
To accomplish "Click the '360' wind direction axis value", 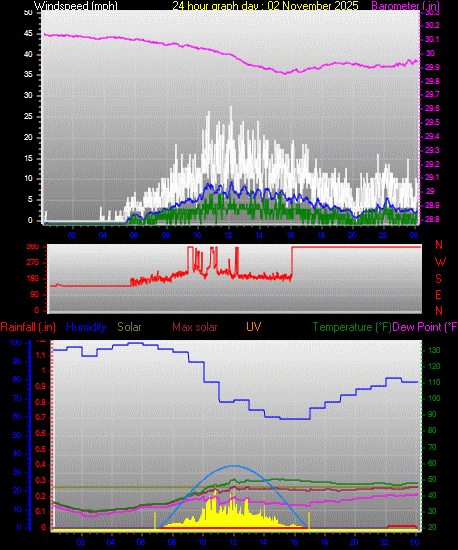I will coord(33,247).
